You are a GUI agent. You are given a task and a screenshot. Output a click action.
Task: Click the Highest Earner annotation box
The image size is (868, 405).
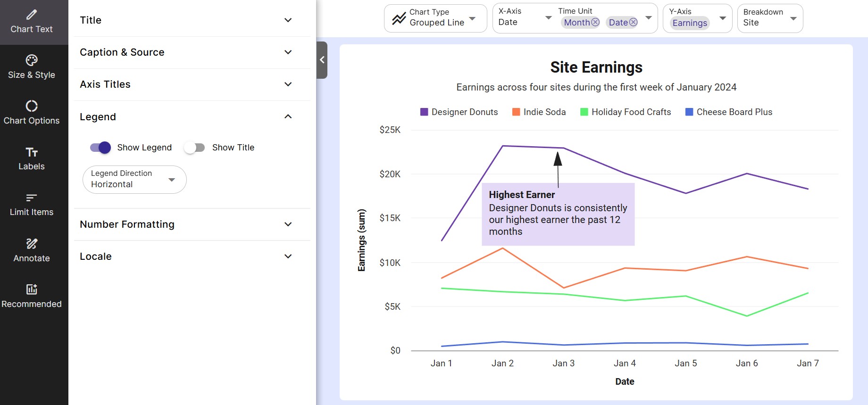(x=558, y=215)
